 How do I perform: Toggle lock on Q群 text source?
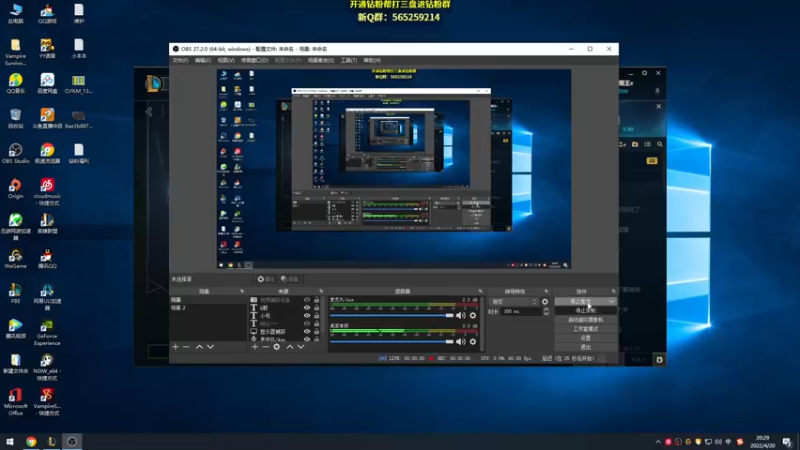pyautogui.click(x=316, y=308)
